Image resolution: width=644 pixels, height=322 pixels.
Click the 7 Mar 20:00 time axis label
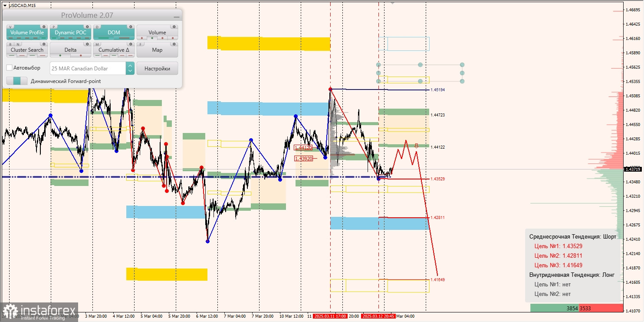tap(263, 316)
